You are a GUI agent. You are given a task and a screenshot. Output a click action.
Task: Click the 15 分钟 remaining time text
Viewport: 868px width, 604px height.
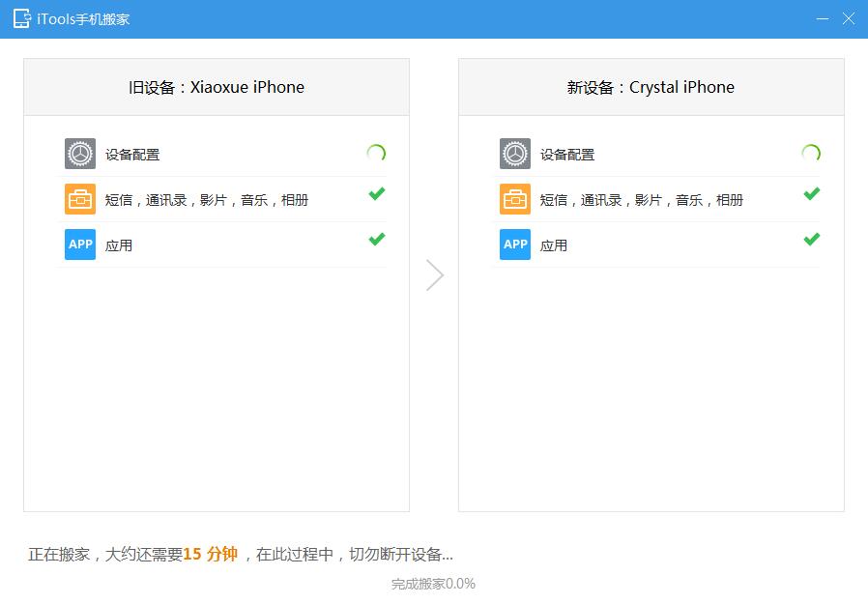(211, 554)
